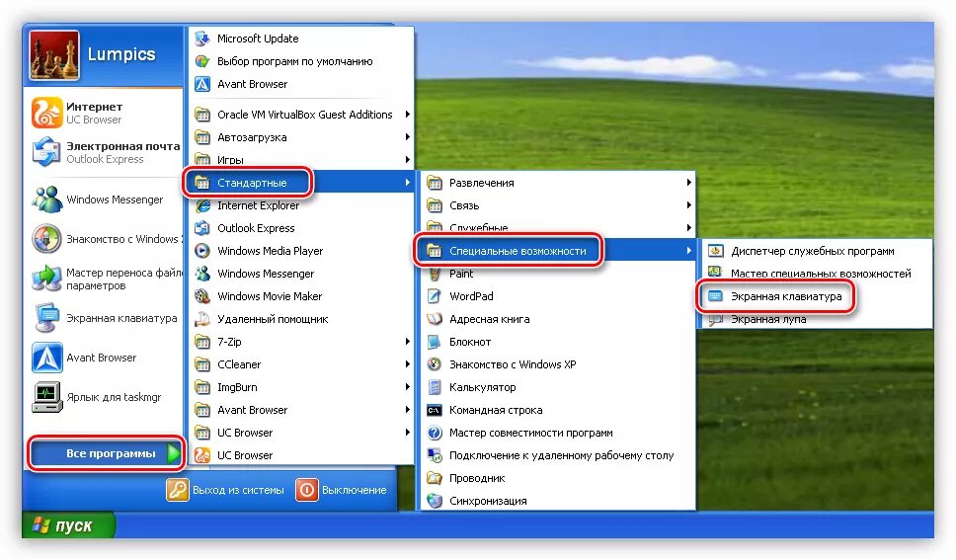Click the Экранная клавиатура icon in left pane
Image resolution: width=956 pixels, height=560 pixels.
click(47, 318)
